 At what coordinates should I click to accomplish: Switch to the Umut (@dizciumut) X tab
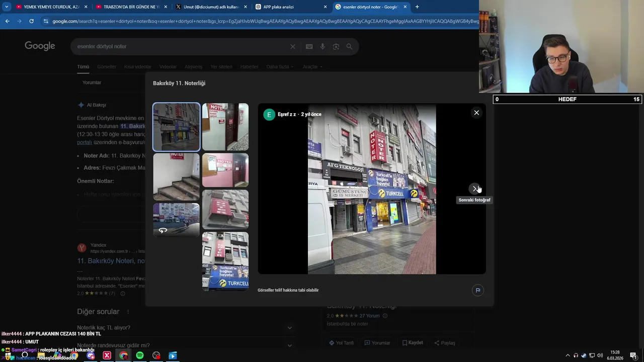click(x=210, y=7)
